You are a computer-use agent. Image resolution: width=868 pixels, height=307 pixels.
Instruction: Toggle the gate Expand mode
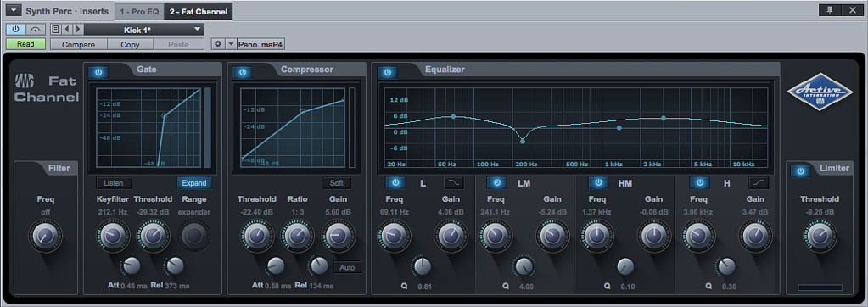tap(194, 183)
